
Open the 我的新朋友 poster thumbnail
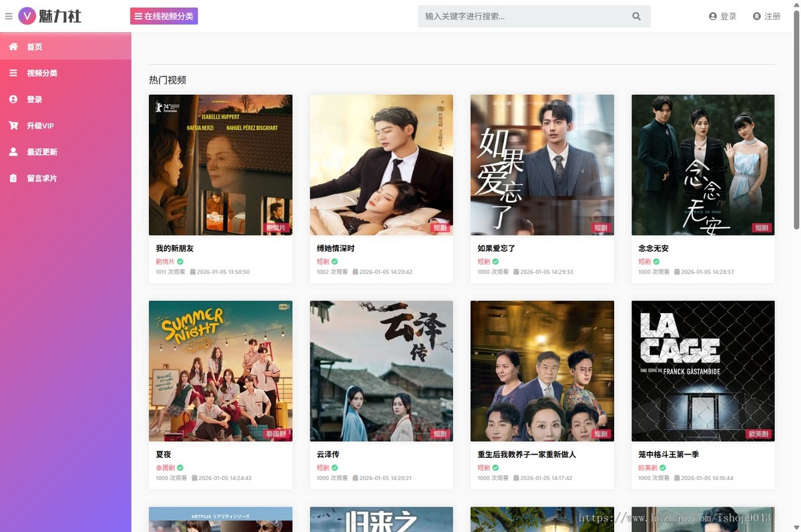coord(220,165)
